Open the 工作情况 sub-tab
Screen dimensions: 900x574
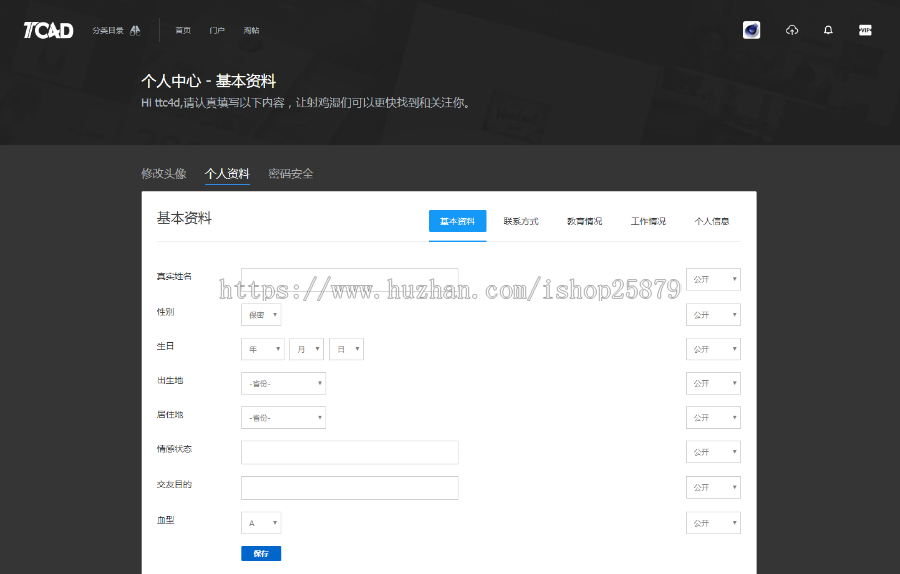[649, 221]
